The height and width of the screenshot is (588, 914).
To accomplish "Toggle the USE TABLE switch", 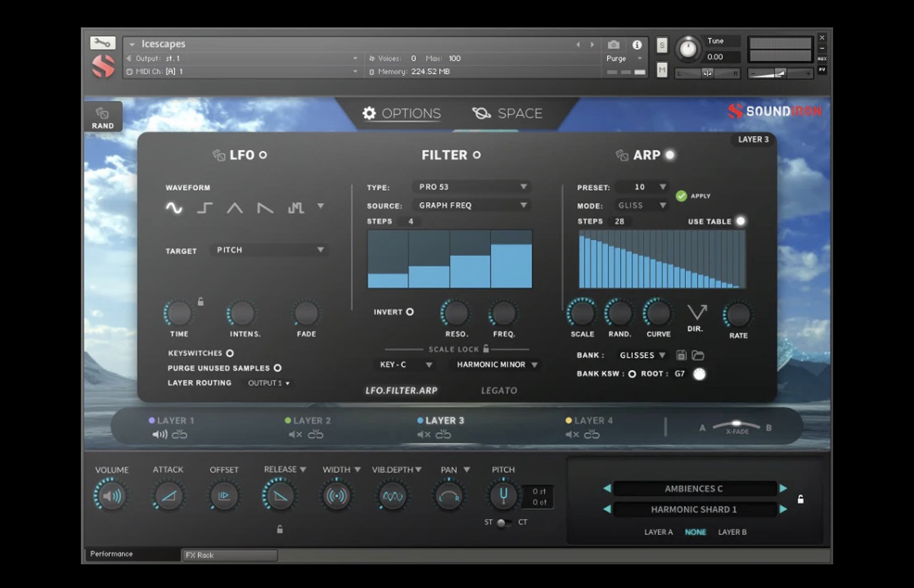I will click(x=740, y=221).
